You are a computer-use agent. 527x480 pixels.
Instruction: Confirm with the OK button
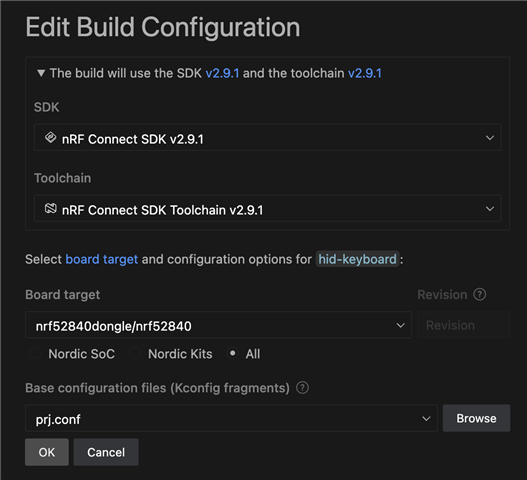click(47, 452)
